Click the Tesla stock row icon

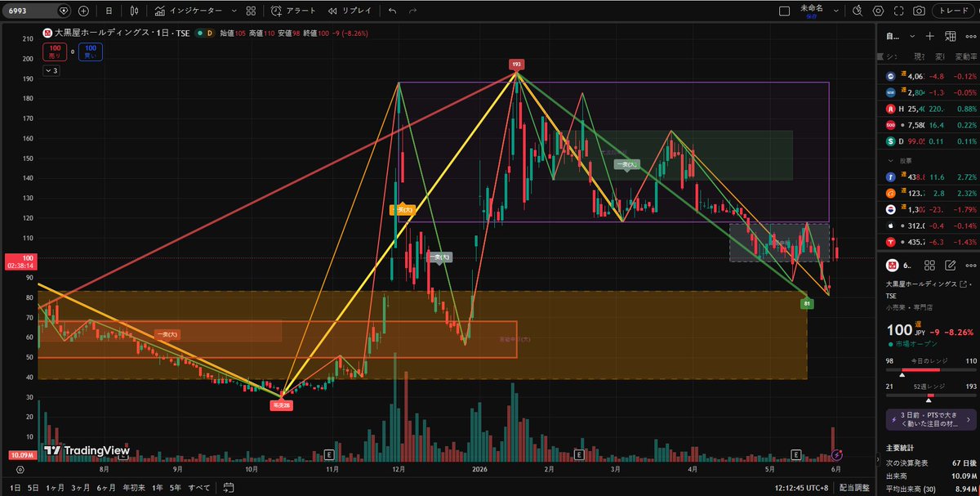tap(891, 242)
